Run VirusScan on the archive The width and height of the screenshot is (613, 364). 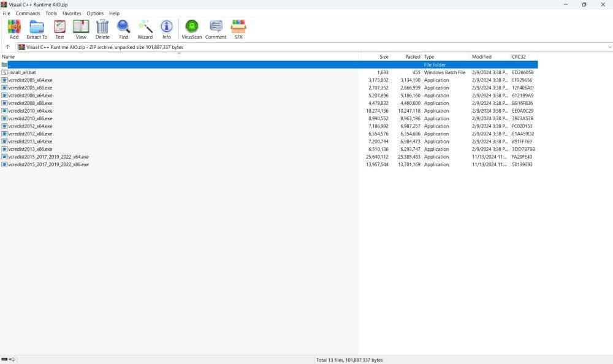[192, 28]
